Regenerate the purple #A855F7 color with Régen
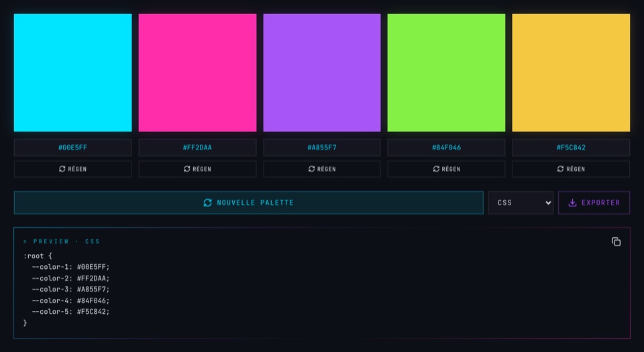Image resolution: width=644 pixels, height=352 pixels. tap(322, 169)
